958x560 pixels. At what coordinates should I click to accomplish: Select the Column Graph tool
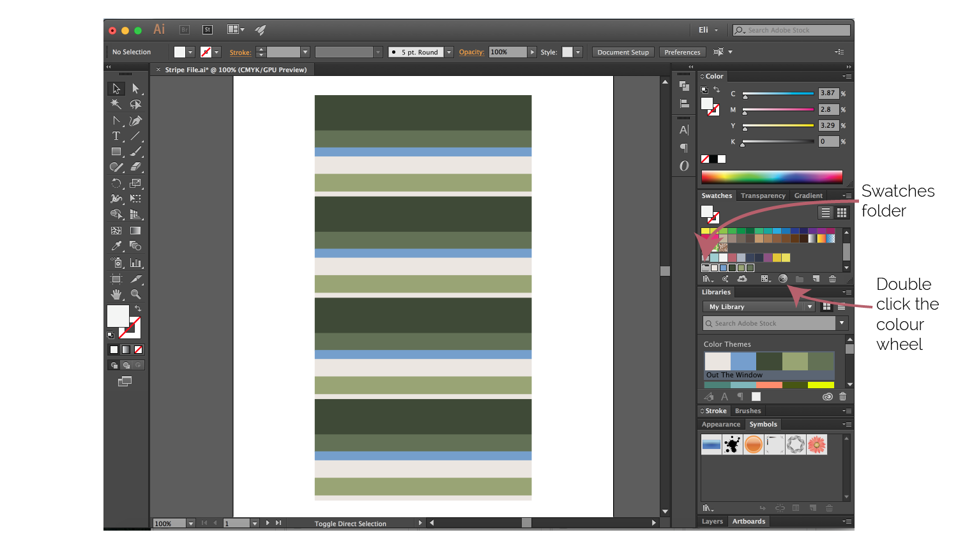[x=135, y=262]
